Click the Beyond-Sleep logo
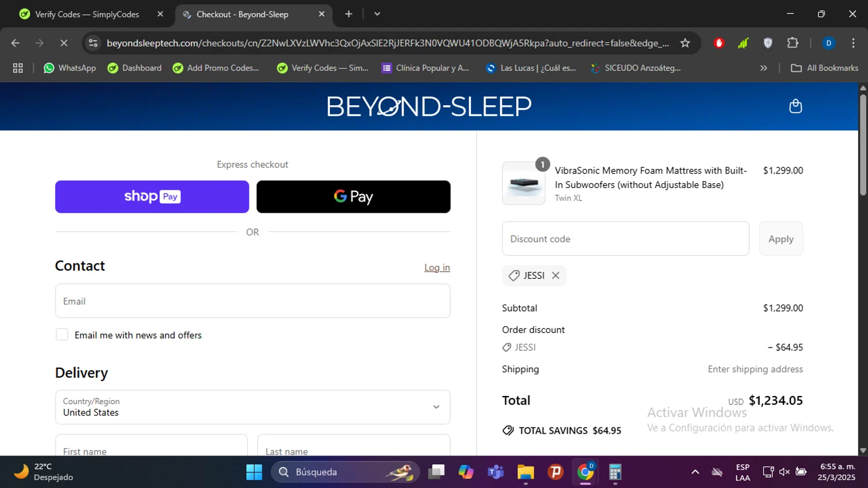Viewport: 868px width, 488px height. [x=429, y=106]
